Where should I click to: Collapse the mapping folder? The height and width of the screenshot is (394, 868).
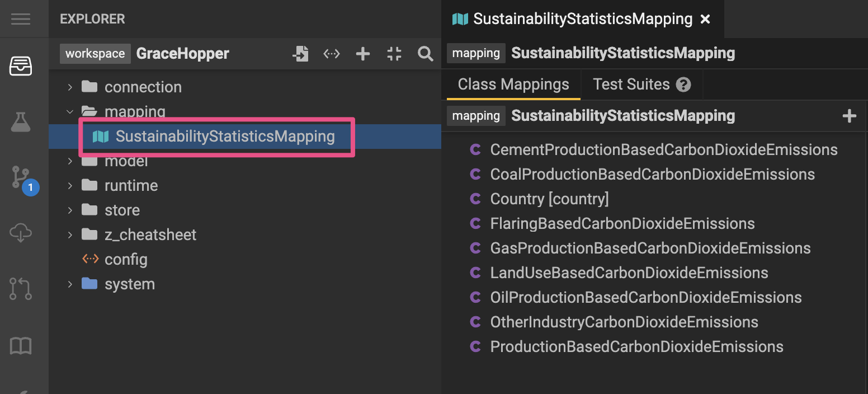(70, 111)
